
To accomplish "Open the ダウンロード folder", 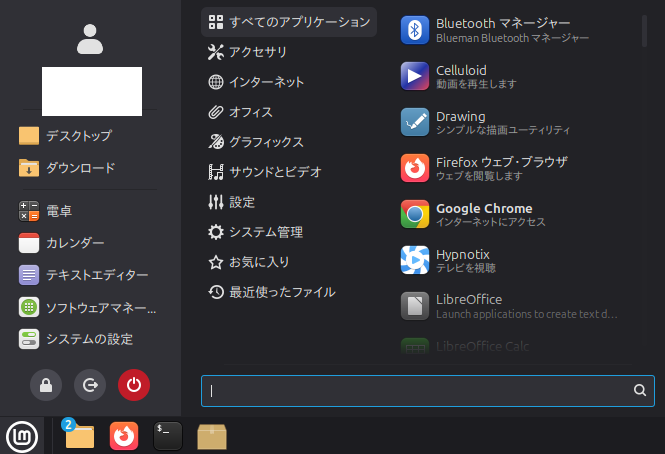I will [80, 168].
